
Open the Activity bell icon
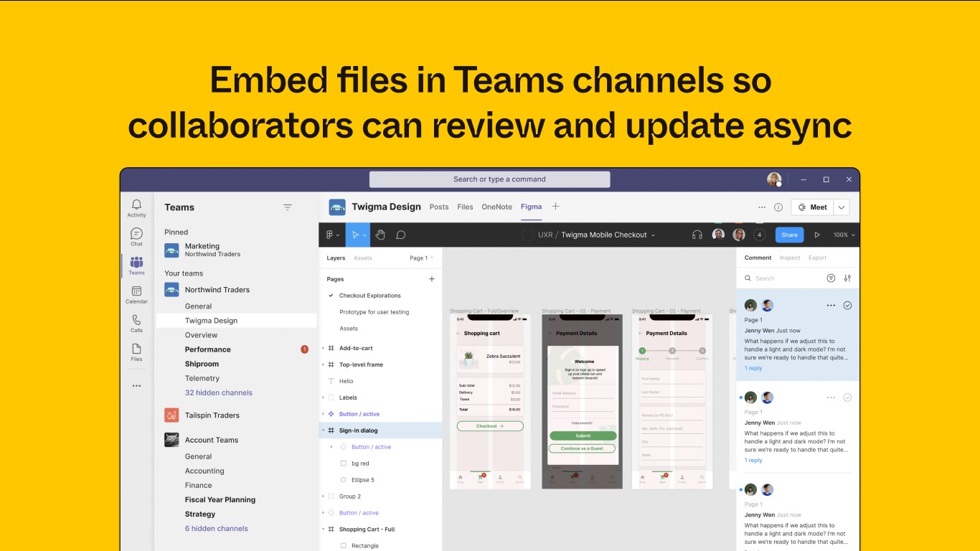click(136, 205)
